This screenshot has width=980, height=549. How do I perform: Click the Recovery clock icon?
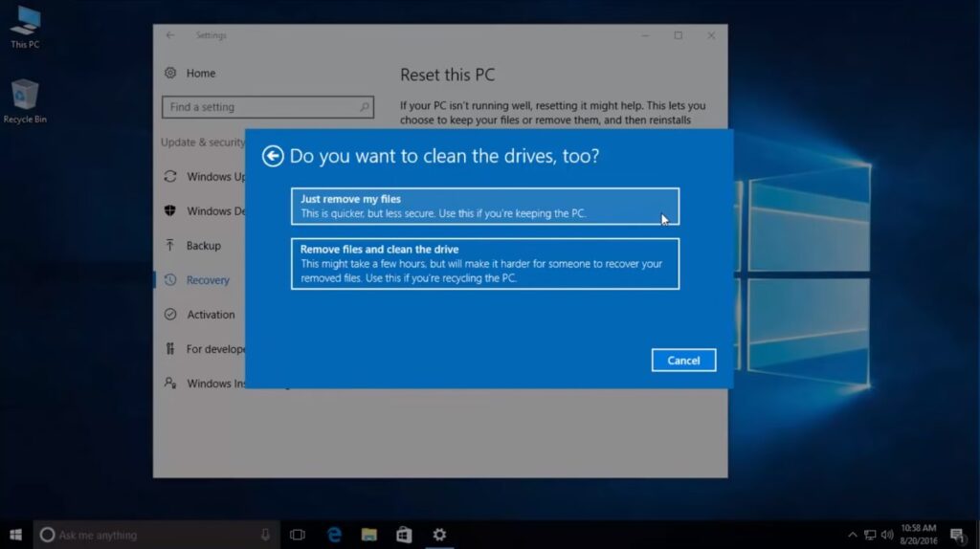170,280
